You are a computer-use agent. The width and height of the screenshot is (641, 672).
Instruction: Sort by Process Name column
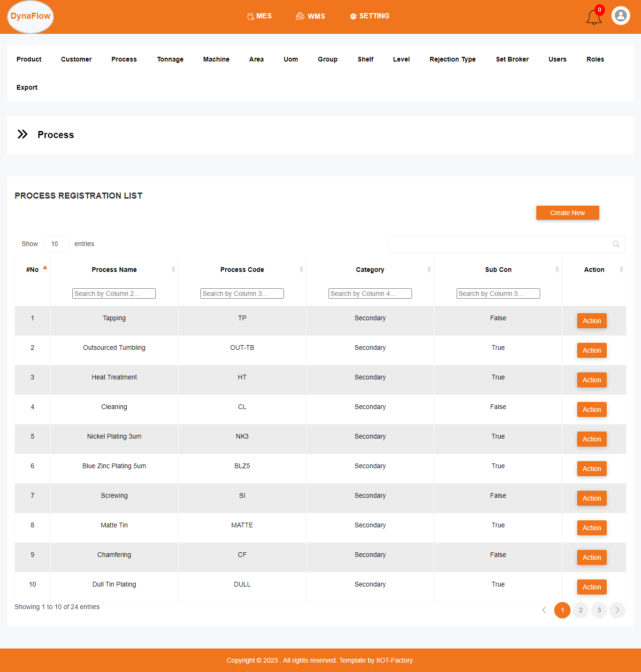click(x=114, y=270)
